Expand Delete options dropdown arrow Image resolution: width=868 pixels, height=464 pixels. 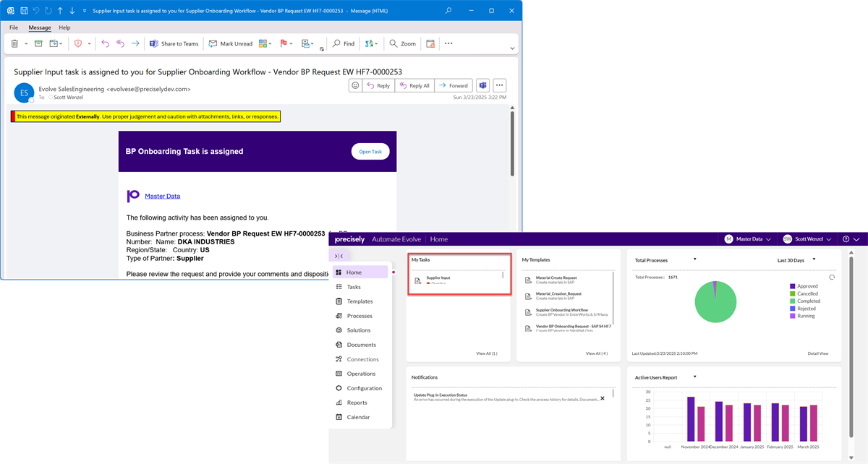point(26,44)
